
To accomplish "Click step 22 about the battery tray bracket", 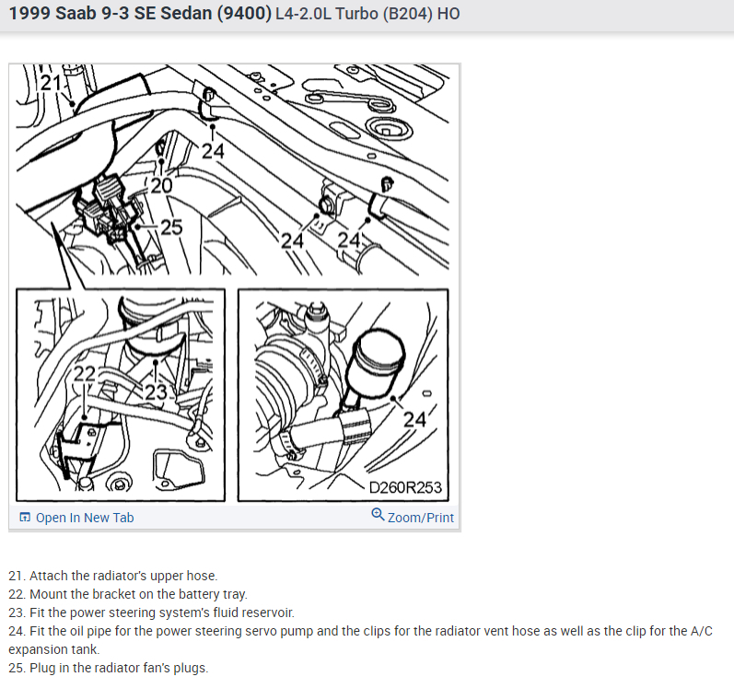I will pyautogui.click(x=128, y=594).
